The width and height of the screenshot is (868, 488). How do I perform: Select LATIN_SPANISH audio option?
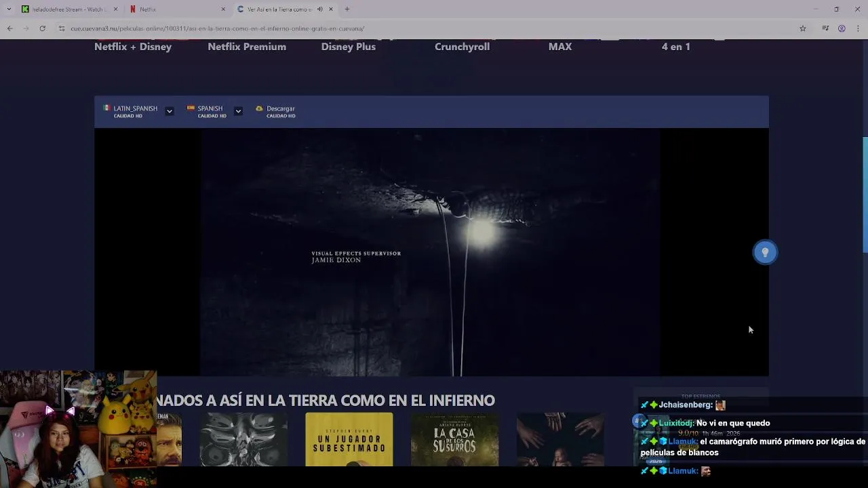[130, 111]
